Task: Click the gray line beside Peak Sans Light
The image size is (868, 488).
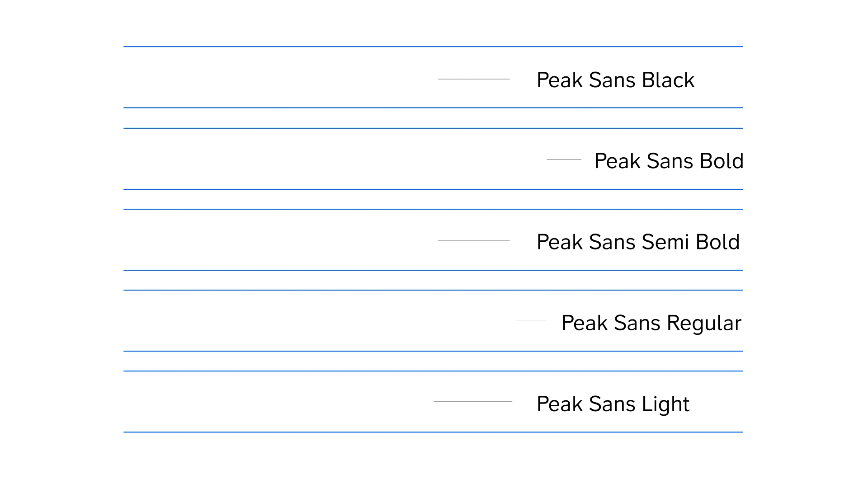Action: (x=473, y=402)
